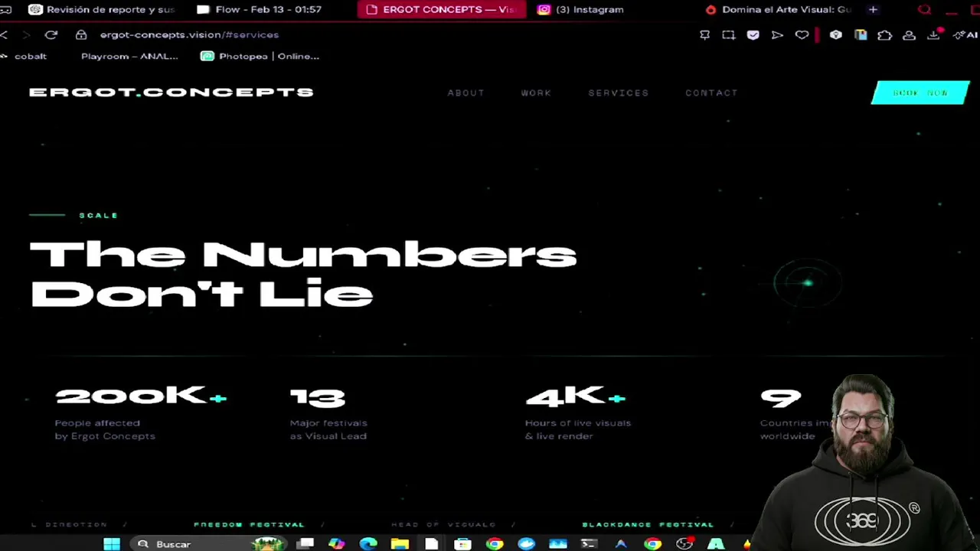Click People affected by Ergot Concepts text
Image resolution: width=980 pixels, height=551 pixels.
coord(105,429)
